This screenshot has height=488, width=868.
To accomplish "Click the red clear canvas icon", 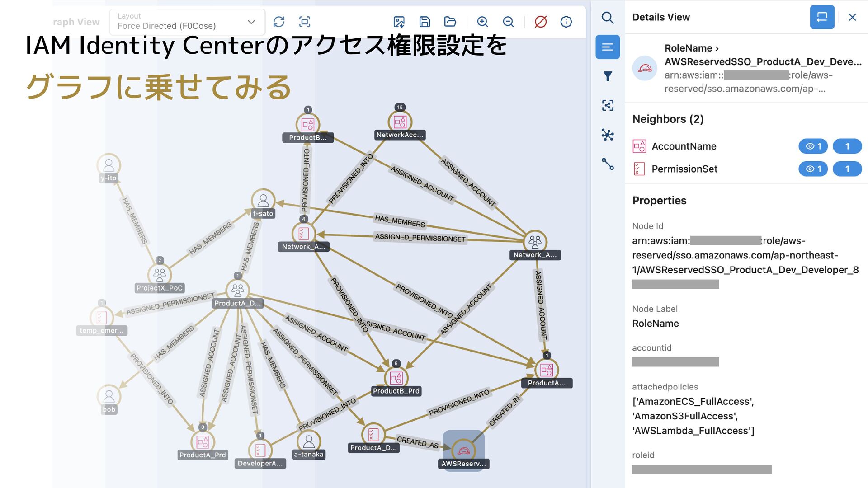I will pos(541,22).
